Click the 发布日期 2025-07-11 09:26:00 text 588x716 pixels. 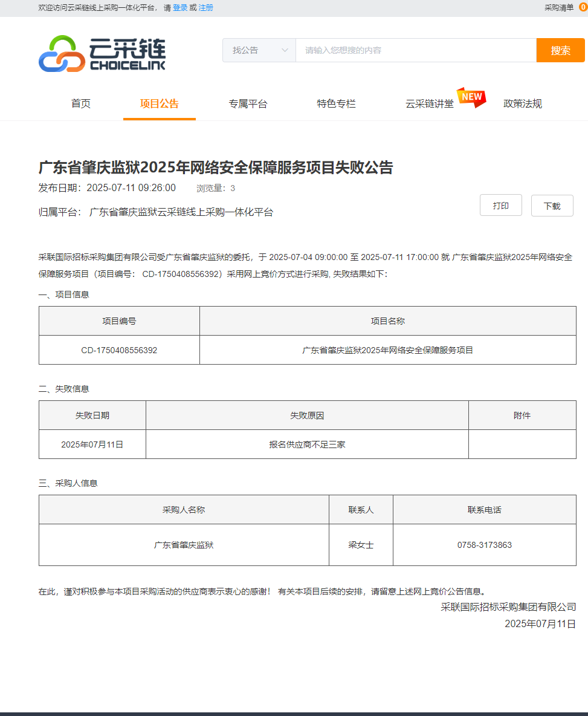coord(107,187)
